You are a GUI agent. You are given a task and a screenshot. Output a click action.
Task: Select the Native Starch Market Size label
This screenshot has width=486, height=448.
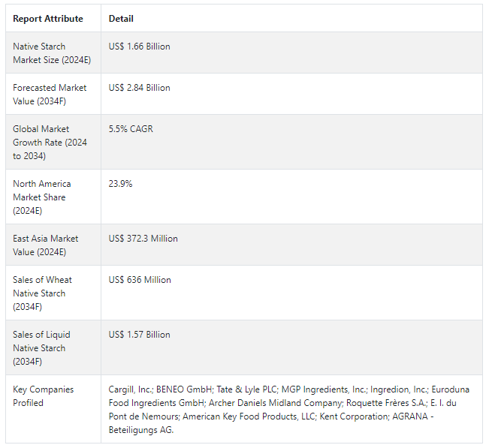tap(52, 53)
